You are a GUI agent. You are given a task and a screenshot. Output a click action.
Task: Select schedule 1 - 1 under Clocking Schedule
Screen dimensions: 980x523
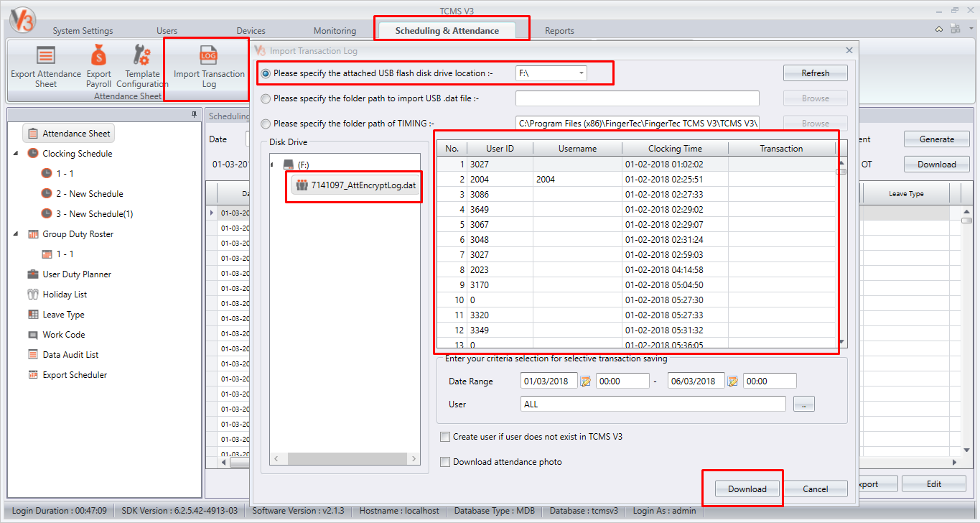(65, 174)
